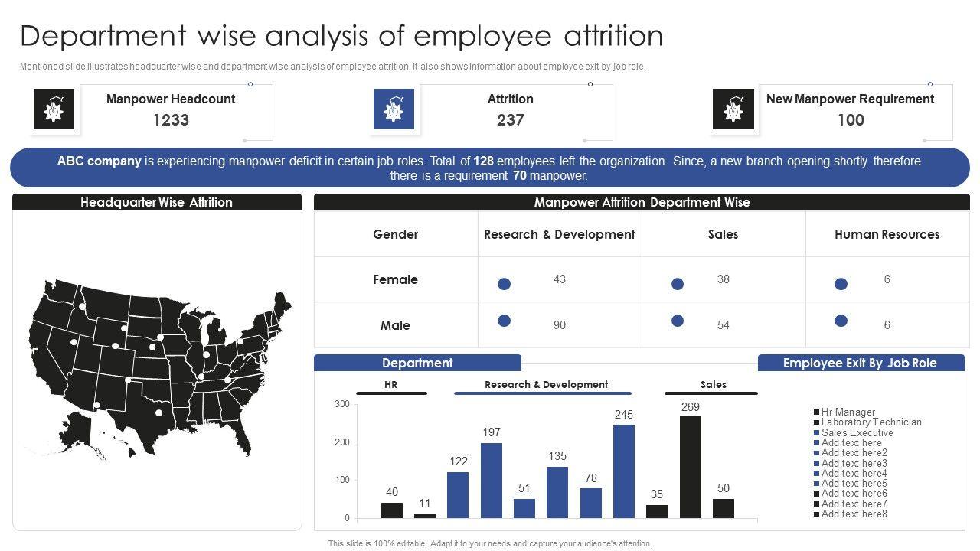Image resolution: width=980 pixels, height=551 pixels.
Task: Click the 300 y-axis label
Action: (341, 404)
